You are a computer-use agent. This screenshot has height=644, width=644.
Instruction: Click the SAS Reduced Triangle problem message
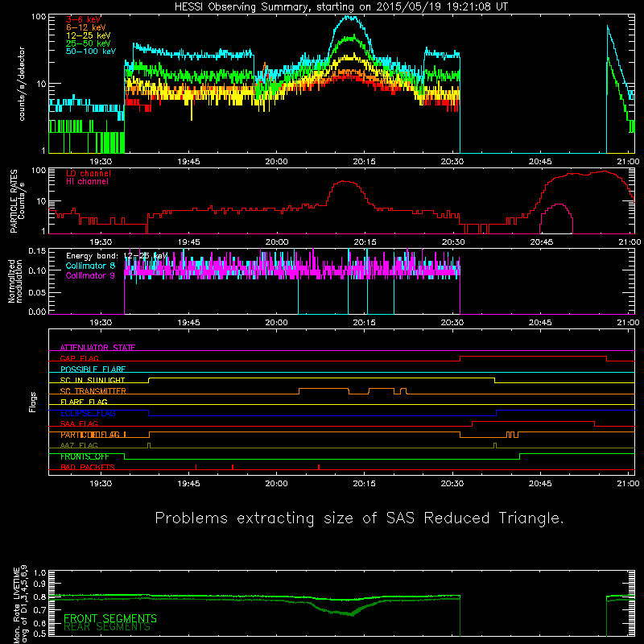pos(359,518)
